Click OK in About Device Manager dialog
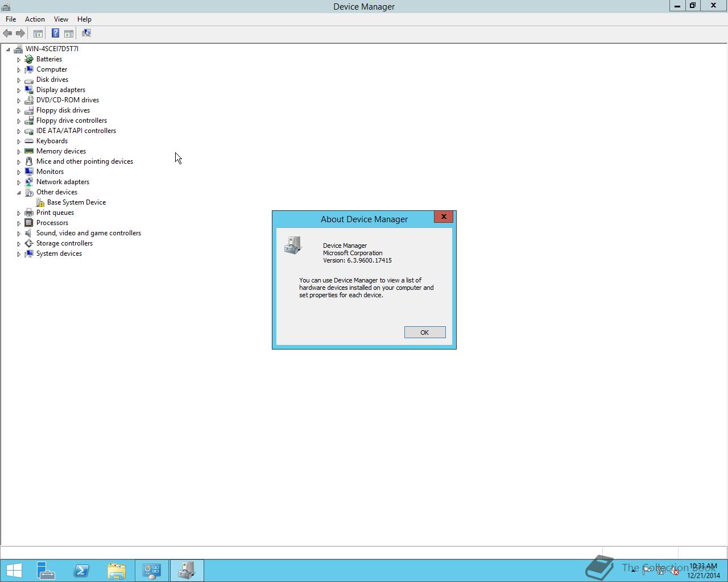Screen dimensions: 728x582 pyautogui.click(x=425, y=332)
